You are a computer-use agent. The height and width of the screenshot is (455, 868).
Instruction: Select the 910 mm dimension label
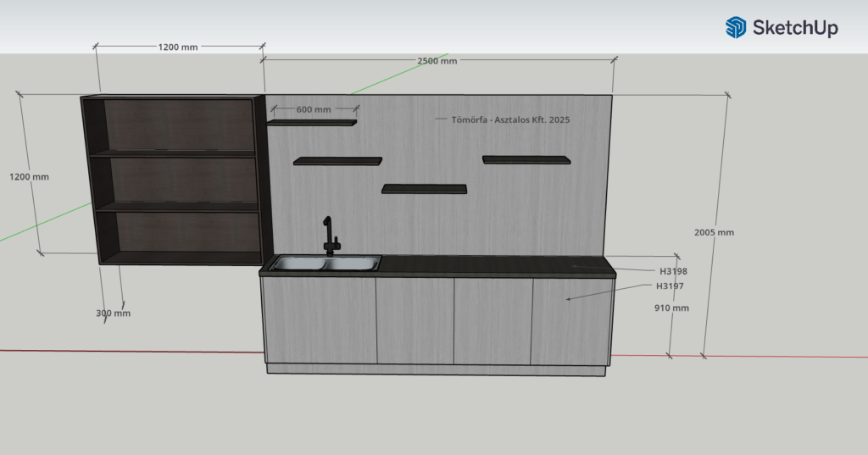(672, 308)
